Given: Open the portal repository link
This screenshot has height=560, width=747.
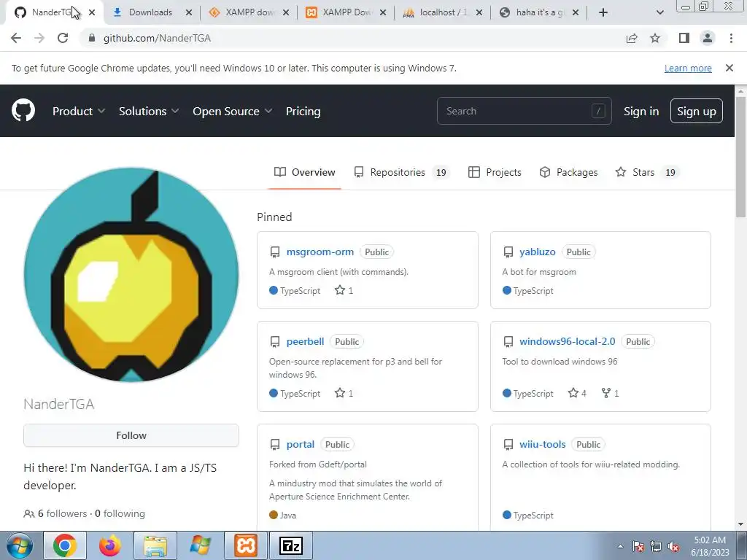Looking at the screenshot, I should [301, 444].
